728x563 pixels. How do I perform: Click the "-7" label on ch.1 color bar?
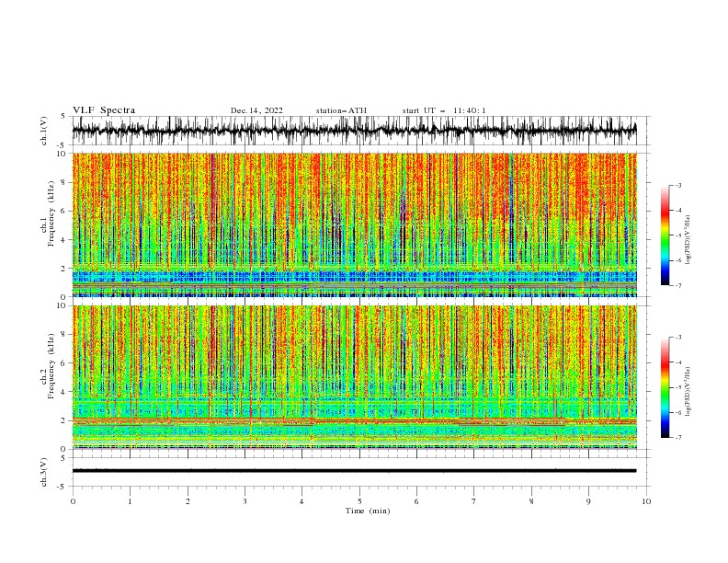[678, 285]
